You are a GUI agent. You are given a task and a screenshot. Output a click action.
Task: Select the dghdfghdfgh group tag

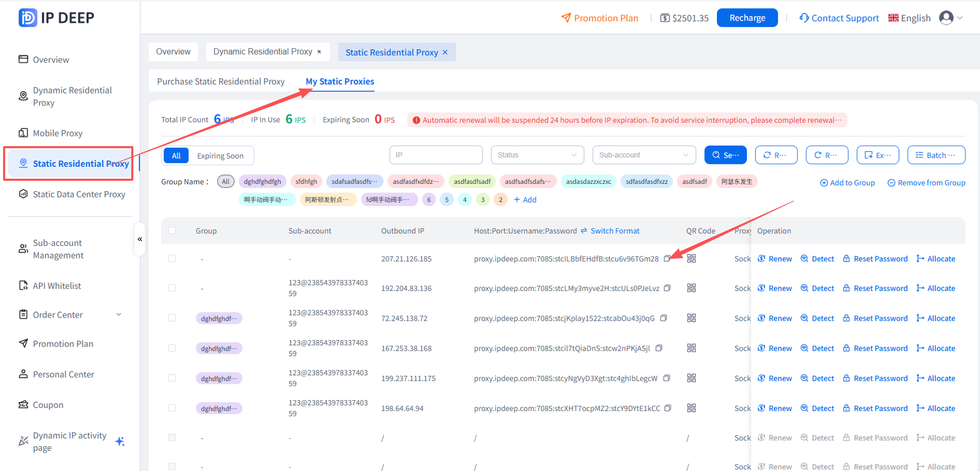(263, 181)
